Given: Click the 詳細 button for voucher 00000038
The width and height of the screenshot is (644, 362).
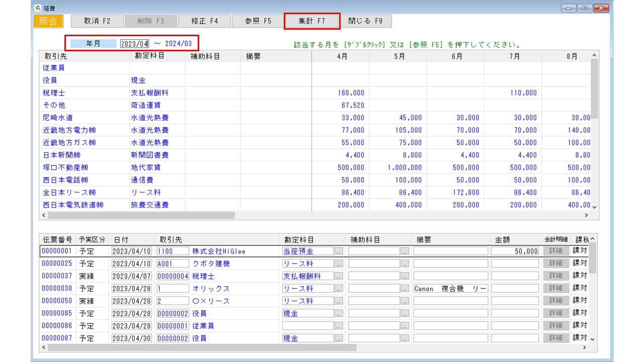Looking at the screenshot, I should coord(555,289).
